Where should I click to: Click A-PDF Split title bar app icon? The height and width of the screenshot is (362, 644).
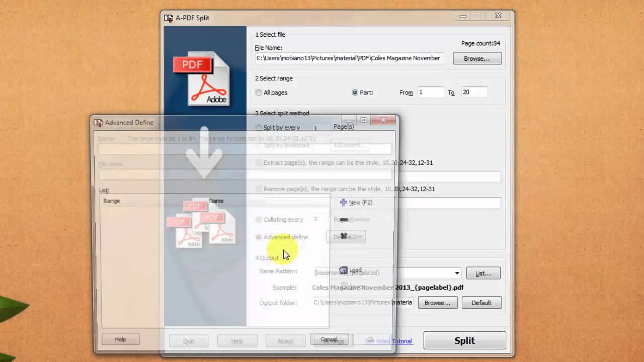[x=169, y=18]
